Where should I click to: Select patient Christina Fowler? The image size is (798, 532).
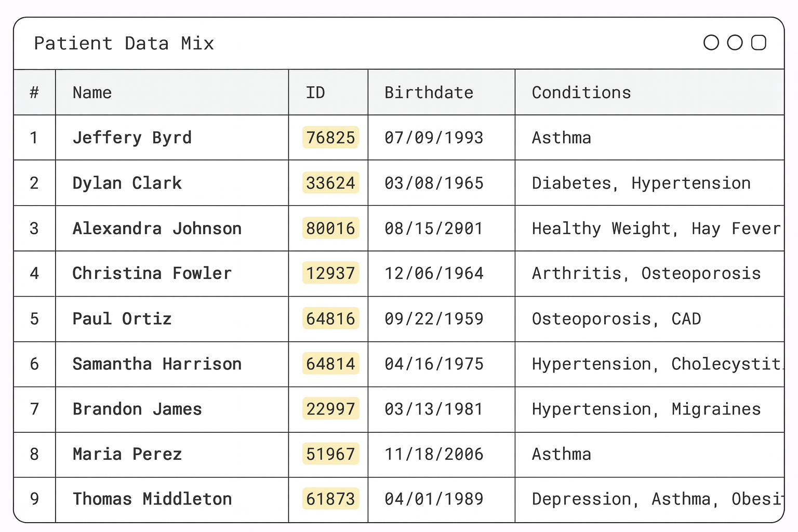(152, 273)
